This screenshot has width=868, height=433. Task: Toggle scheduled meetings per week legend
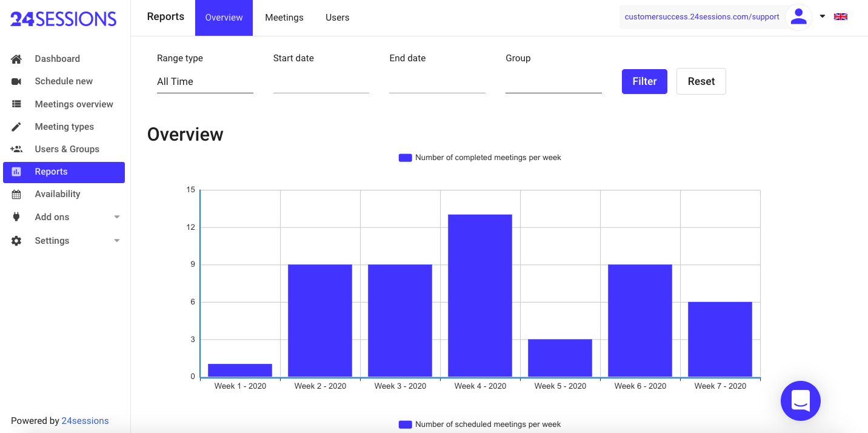(x=479, y=425)
